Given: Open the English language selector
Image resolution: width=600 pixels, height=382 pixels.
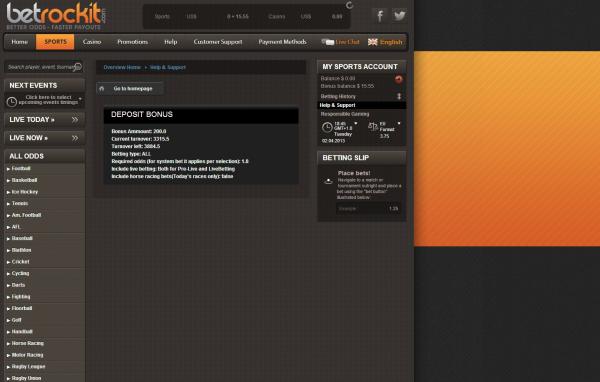Looking at the screenshot, I should (385, 42).
